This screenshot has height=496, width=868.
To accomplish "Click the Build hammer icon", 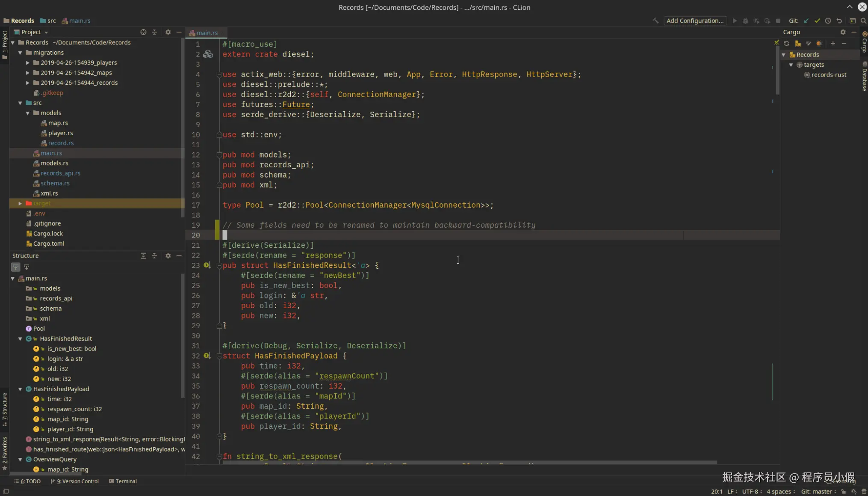I will (x=655, y=21).
